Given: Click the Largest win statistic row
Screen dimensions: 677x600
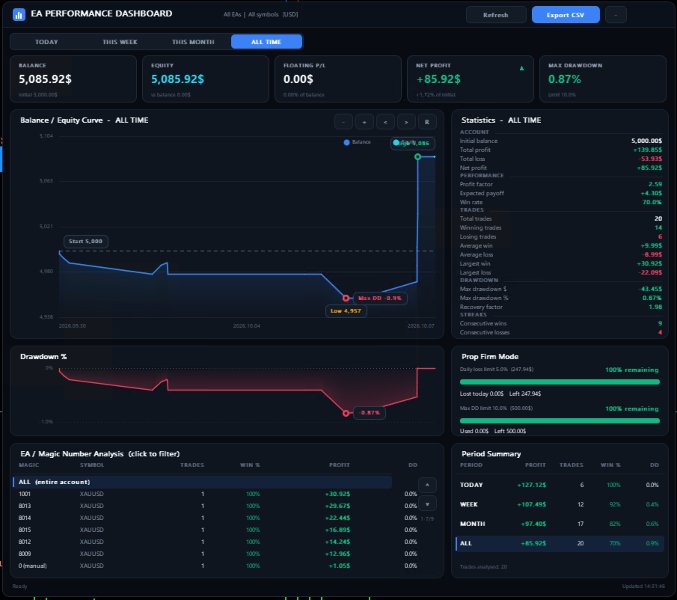Looking at the screenshot, I should tap(560, 264).
